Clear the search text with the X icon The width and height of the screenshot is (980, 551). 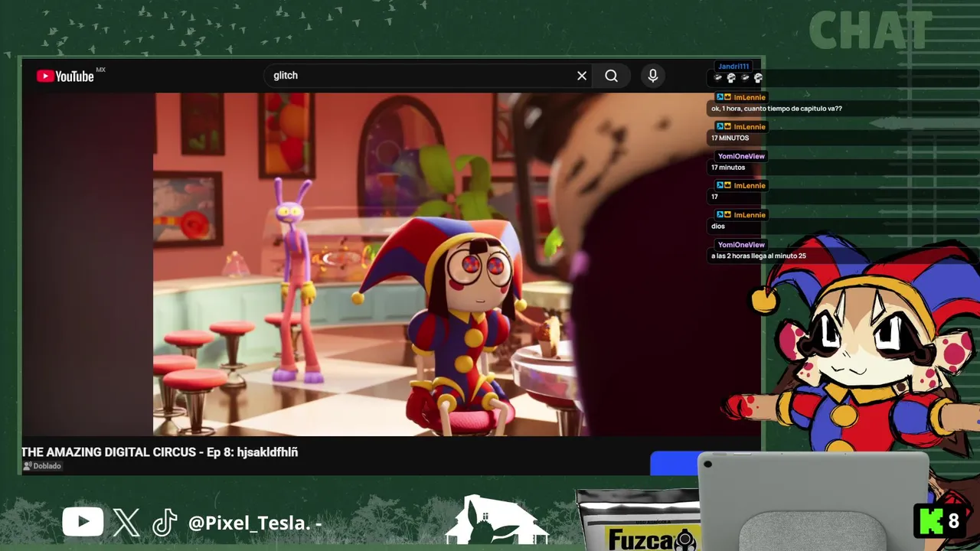tap(582, 76)
